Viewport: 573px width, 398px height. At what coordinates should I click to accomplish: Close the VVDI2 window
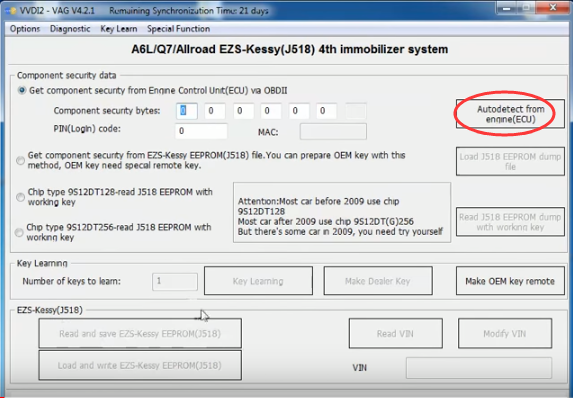pyautogui.click(x=553, y=7)
